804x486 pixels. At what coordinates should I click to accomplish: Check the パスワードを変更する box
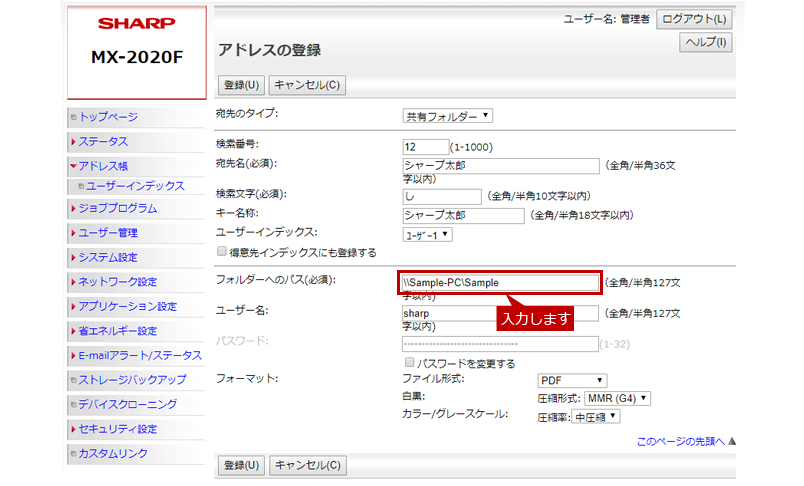[408, 363]
